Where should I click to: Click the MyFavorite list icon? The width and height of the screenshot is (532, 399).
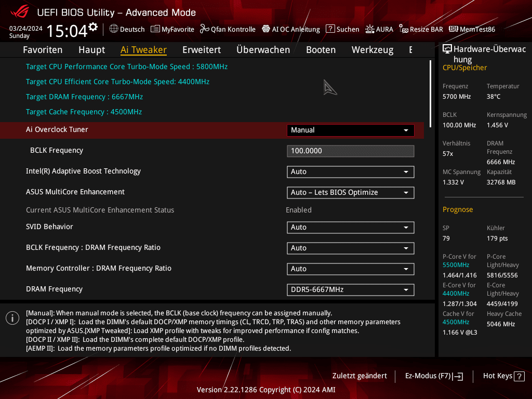155,29
